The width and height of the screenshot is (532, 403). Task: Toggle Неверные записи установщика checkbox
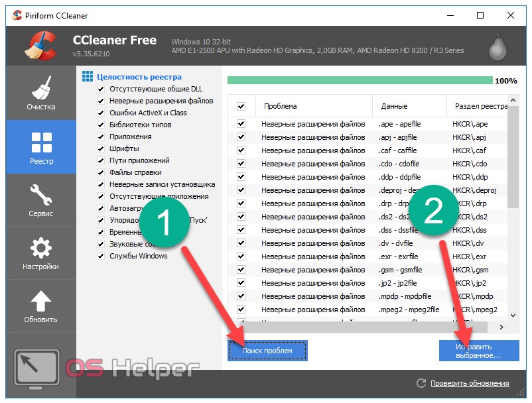coord(101,184)
